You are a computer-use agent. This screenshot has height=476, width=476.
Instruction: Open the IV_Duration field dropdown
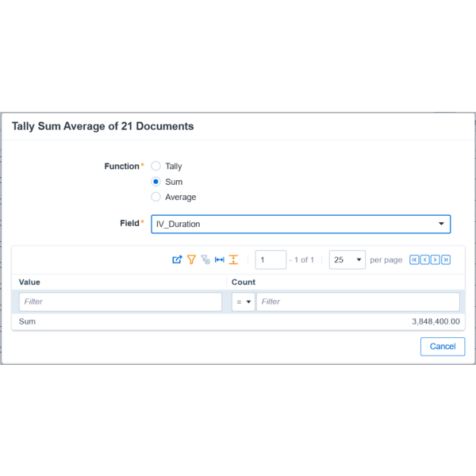tap(301, 224)
